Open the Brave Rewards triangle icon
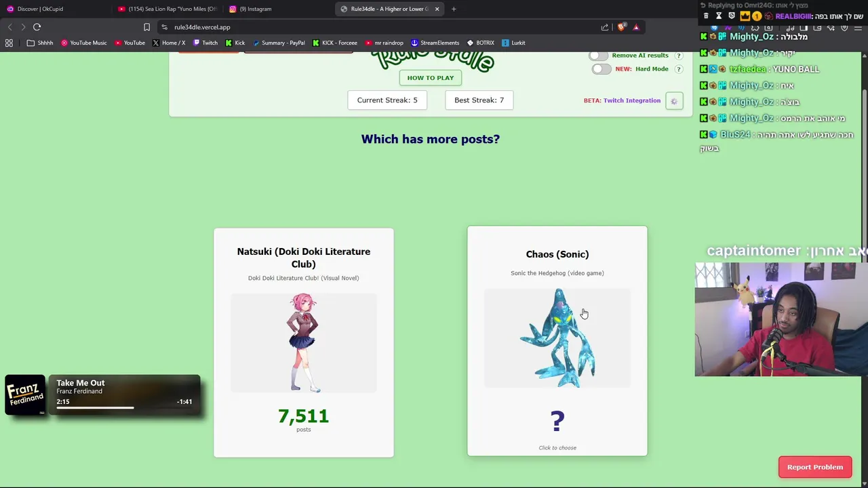This screenshot has height=488, width=868. [x=636, y=27]
